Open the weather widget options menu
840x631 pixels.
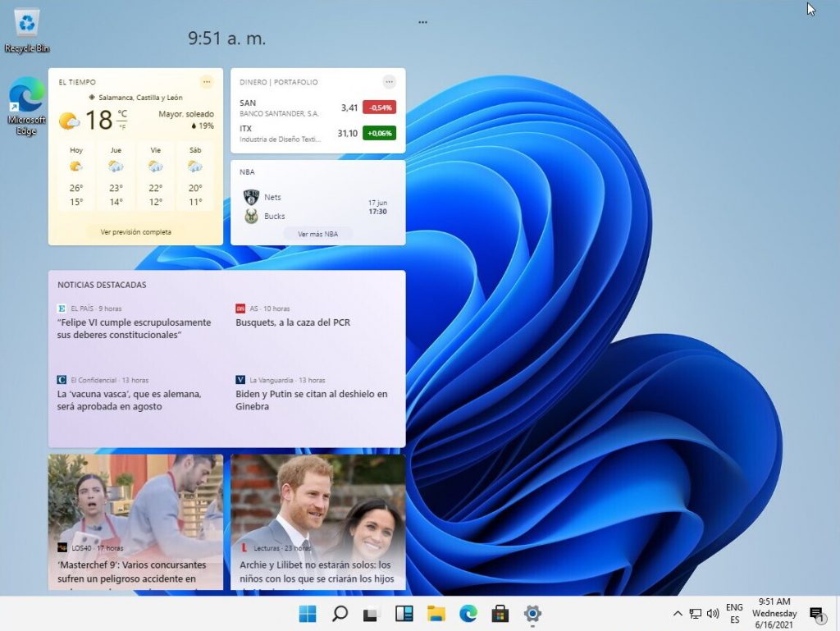pyautogui.click(x=207, y=81)
